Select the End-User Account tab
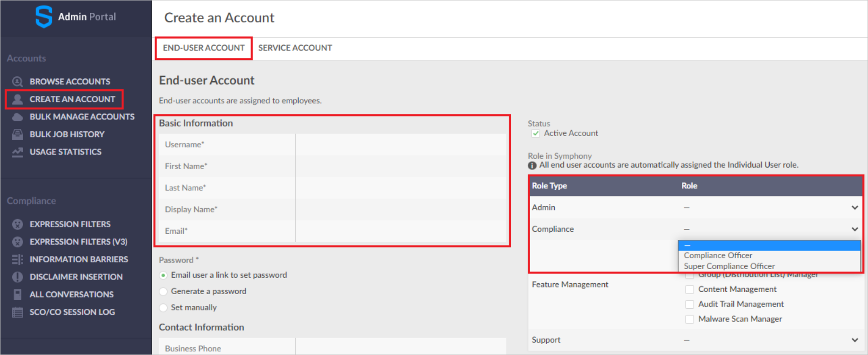This screenshot has height=355, width=868. (204, 48)
